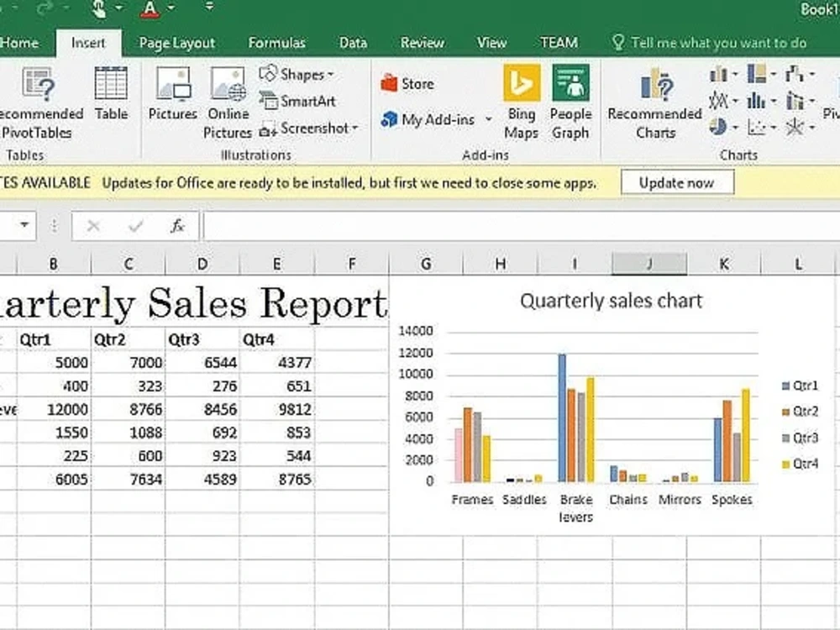Expand the My Add-ins dropdown arrow
This screenshot has width=840, height=630.
coord(488,119)
